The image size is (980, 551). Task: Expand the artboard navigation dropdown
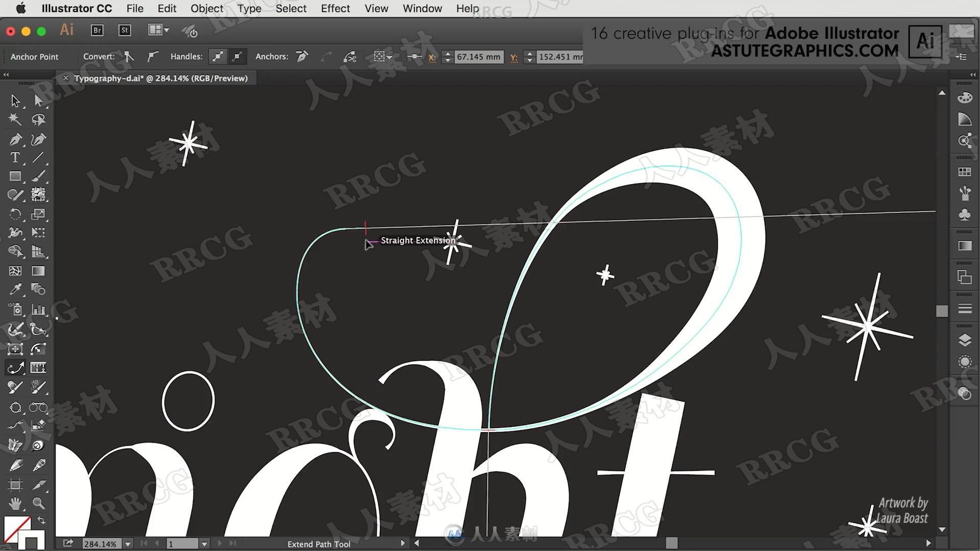204,543
